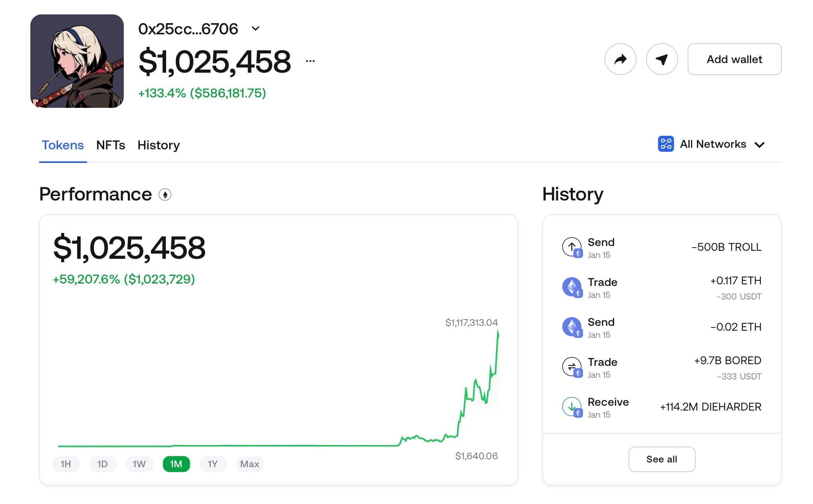Click the Ethereum icon beside Performance heading
The height and width of the screenshot is (504, 813).
(x=165, y=195)
